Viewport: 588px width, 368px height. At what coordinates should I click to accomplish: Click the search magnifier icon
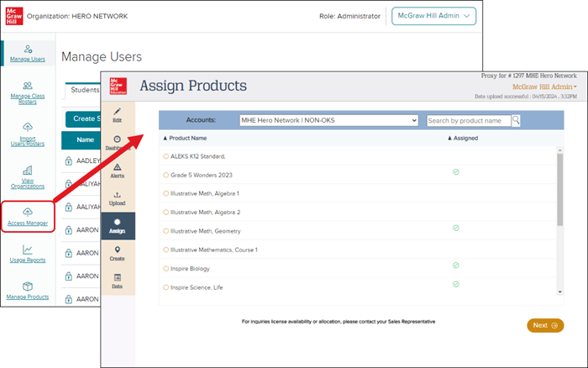point(517,120)
